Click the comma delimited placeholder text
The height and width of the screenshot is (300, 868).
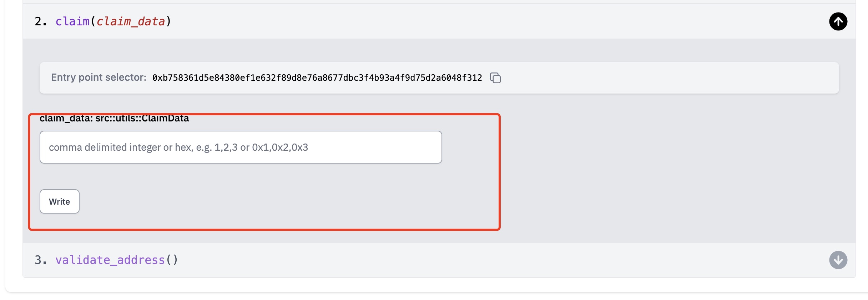178,147
